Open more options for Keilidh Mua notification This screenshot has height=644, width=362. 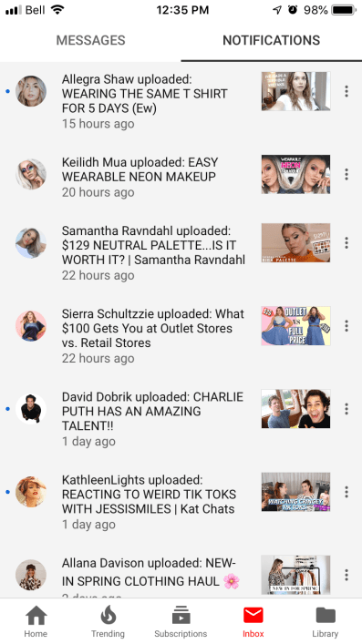[346, 174]
